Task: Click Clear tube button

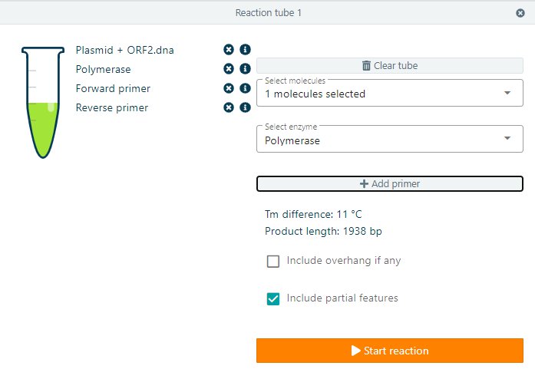Action: [389, 66]
